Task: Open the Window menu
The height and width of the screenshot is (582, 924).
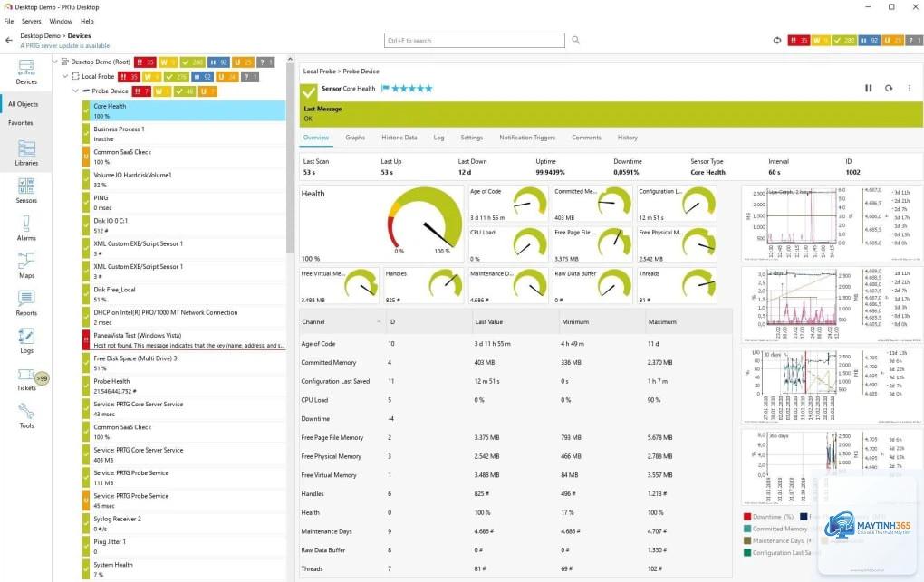Action: point(61,21)
